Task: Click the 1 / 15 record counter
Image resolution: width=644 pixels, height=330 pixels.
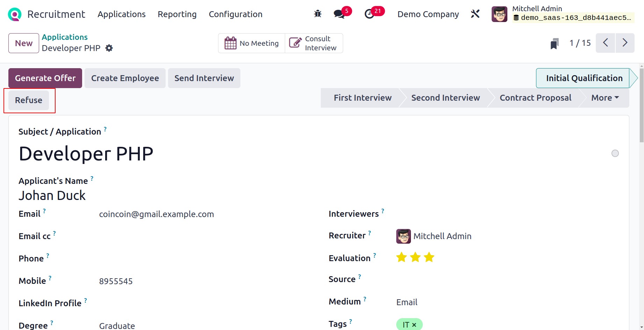Action: [580, 43]
